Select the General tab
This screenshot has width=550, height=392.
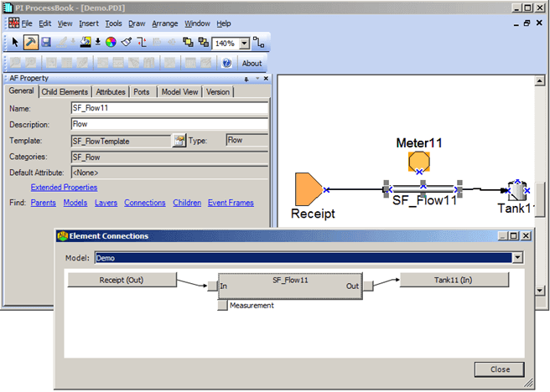22,90
